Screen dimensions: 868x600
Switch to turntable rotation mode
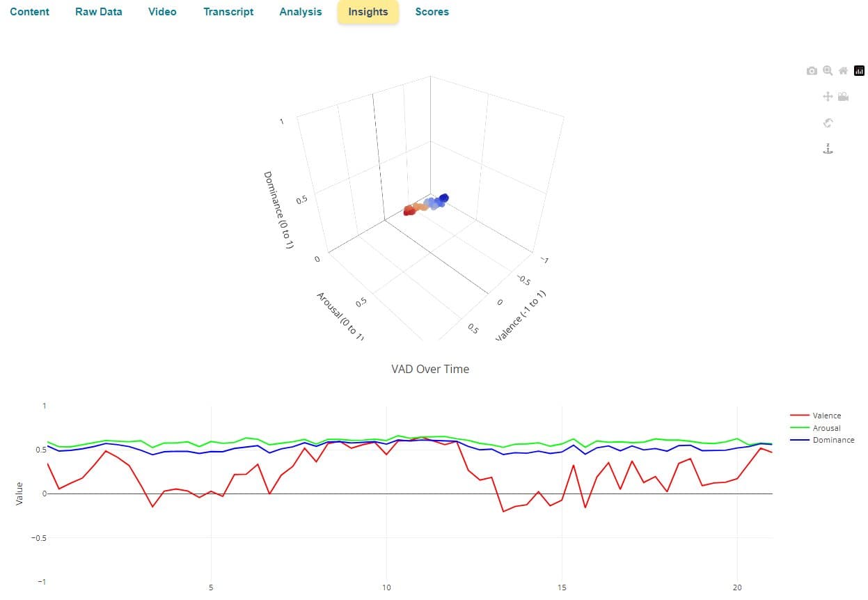[x=828, y=148]
